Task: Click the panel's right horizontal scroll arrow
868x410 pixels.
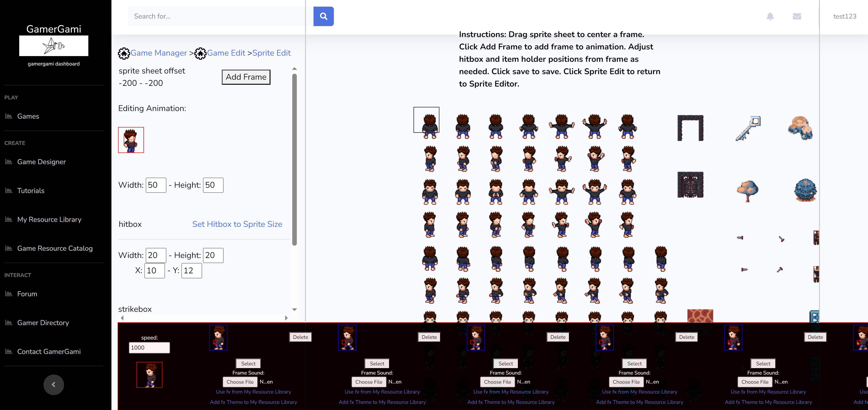Action: pyautogui.click(x=286, y=318)
